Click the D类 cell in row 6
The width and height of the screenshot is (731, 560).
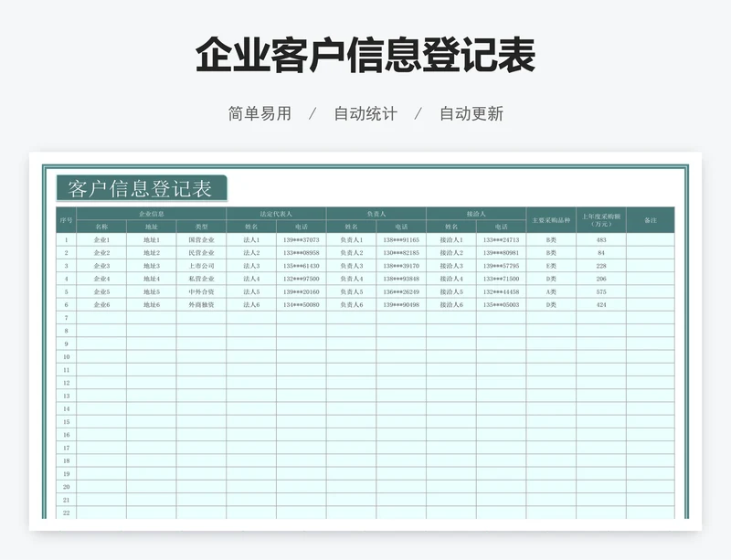point(551,304)
